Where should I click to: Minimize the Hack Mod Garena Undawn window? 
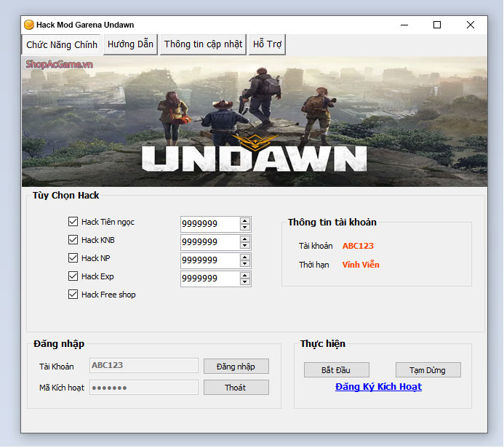point(404,25)
